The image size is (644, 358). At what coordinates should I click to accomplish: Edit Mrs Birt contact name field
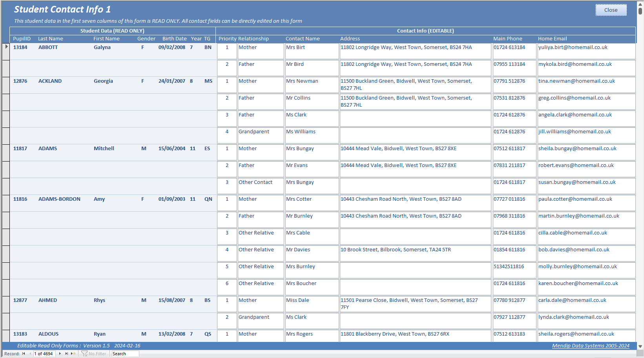[312, 51]
